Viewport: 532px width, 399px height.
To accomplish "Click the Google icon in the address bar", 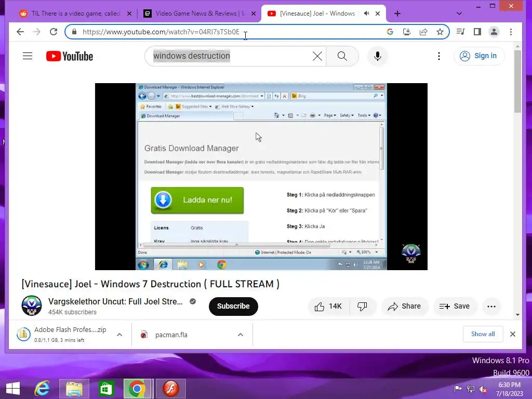I will [x=390, y=32].
